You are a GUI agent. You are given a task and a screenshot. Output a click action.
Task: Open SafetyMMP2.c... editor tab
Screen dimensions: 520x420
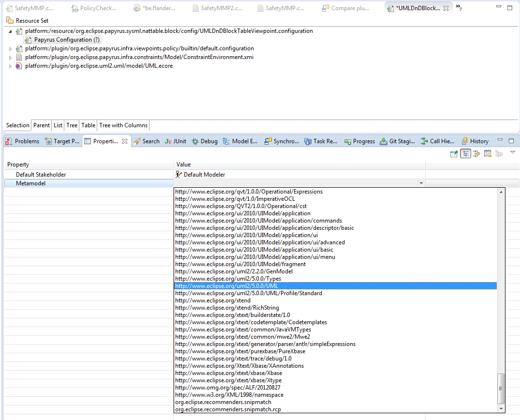point(218,8)
